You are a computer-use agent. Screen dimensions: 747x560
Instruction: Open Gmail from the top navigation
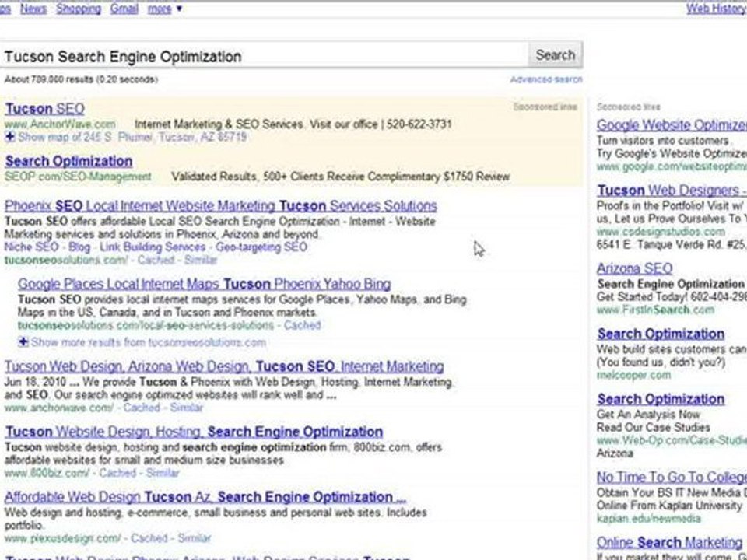124,9
